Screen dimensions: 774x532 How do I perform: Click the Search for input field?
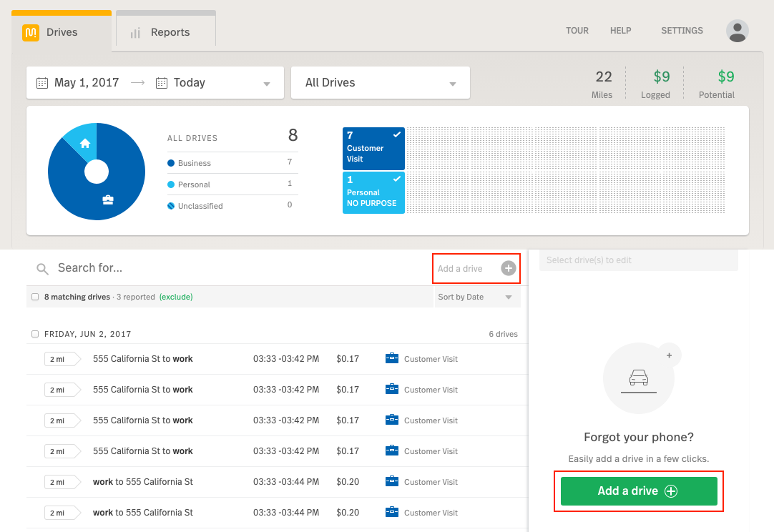point(236,268)
